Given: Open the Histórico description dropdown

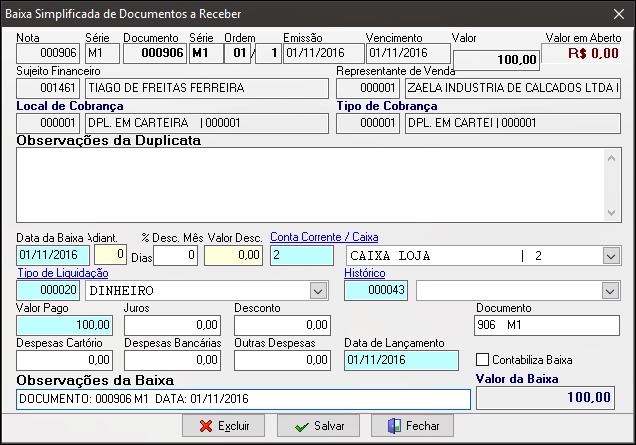Looking at the screenshot, I should (611, 291).
